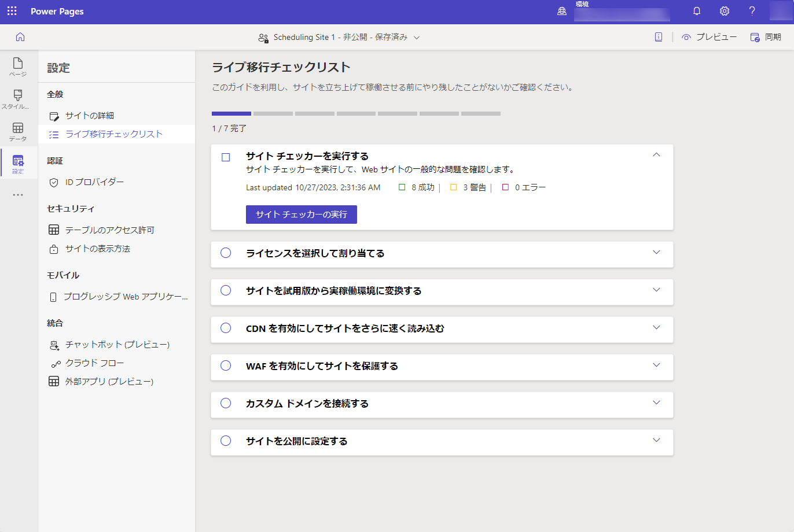Open the Scheduling Site 1 dropdown chevron
Screen dimensions: 794x532
417,38
